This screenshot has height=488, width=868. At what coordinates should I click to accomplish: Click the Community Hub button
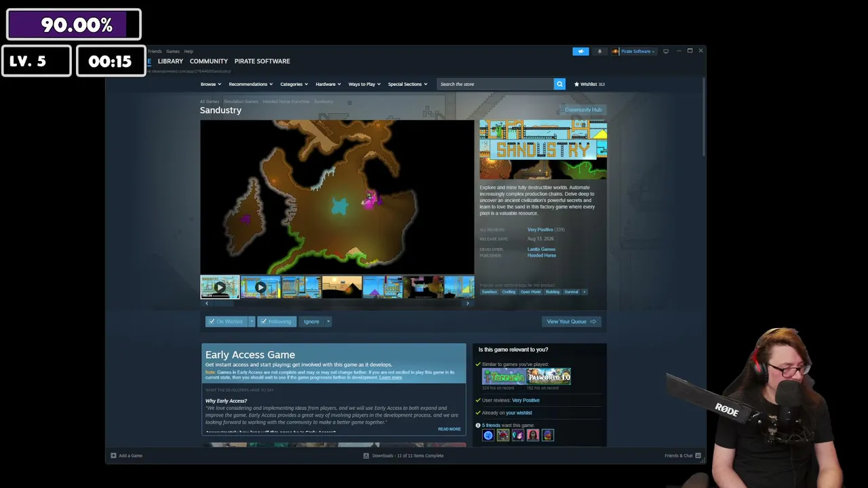pyautogui.click(x=583, y=110)
